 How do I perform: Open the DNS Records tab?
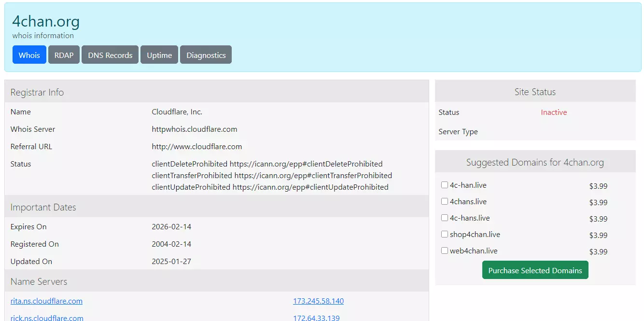(x=110, y=55)
